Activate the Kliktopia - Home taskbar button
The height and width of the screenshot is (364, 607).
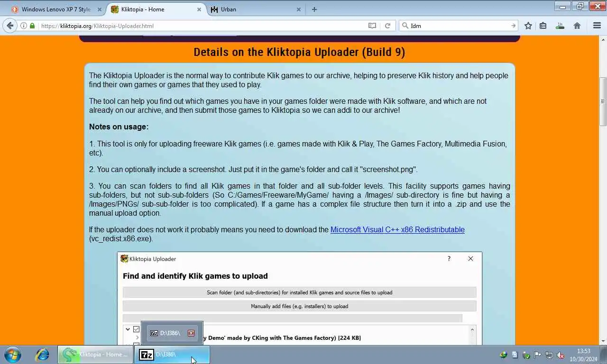[96, 355]
